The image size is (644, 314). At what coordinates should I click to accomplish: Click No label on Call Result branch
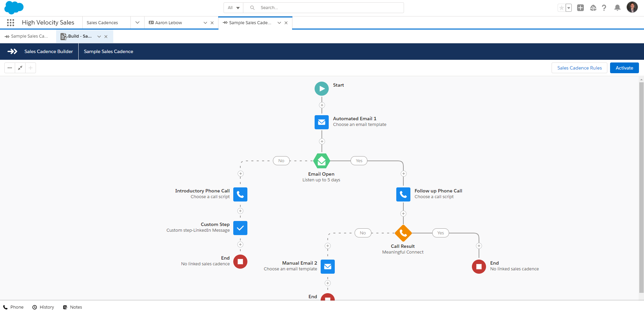[363, 233]
